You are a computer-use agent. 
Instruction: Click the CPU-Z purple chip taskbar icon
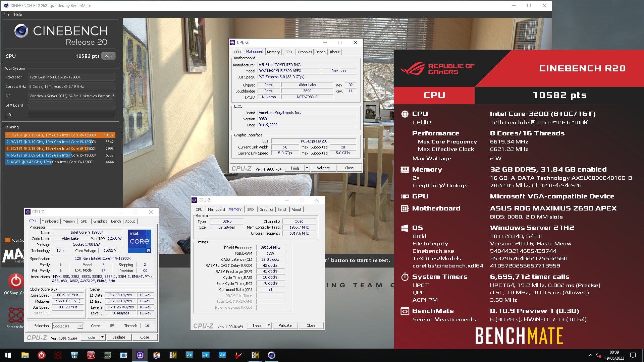[x=140, y=355]
